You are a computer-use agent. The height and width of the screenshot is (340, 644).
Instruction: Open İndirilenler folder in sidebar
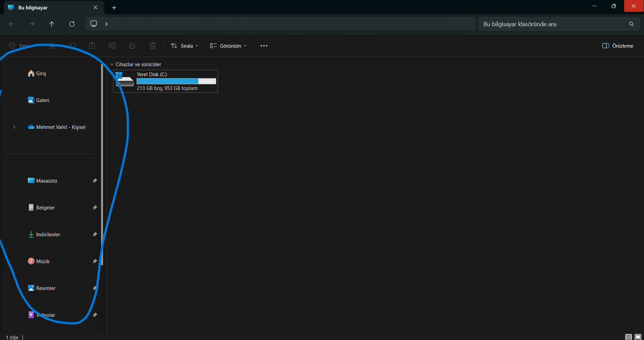click(44, 234)
